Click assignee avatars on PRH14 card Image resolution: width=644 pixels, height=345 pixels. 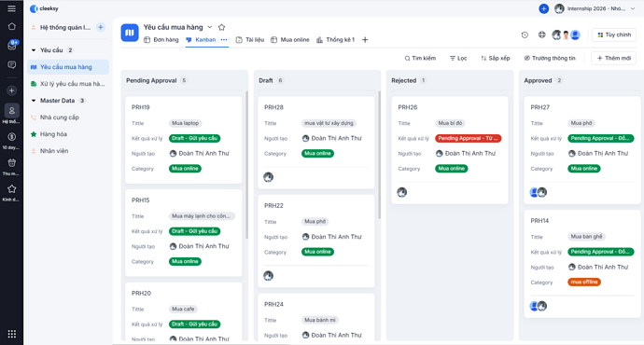pos(539,306)
